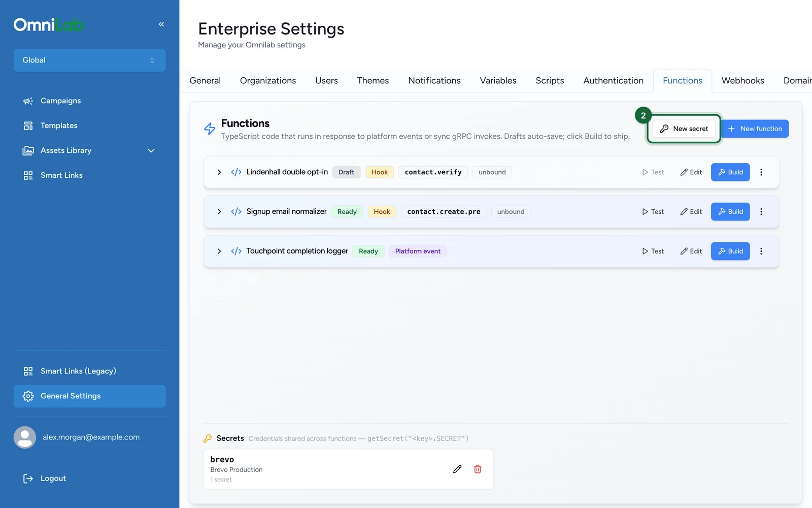The height and width of the screenshot is (508, 812).
Task: Edit the Signup email normalizer function
Action: tap(691, 212)
